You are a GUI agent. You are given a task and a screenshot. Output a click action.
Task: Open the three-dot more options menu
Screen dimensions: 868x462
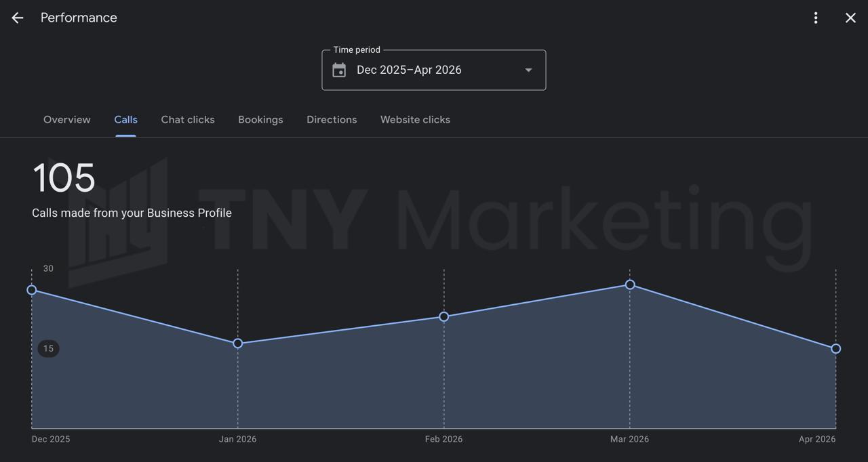(816, 18)
